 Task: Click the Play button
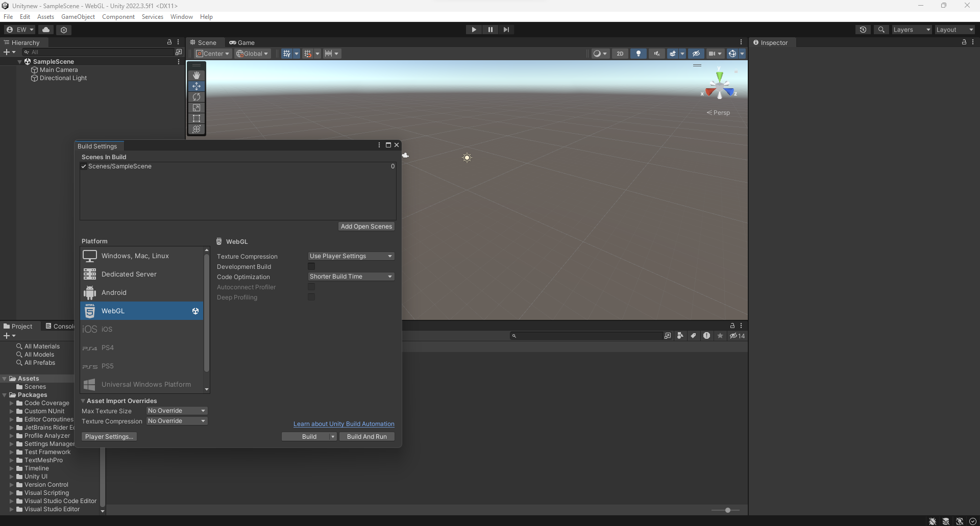(474, 30)
